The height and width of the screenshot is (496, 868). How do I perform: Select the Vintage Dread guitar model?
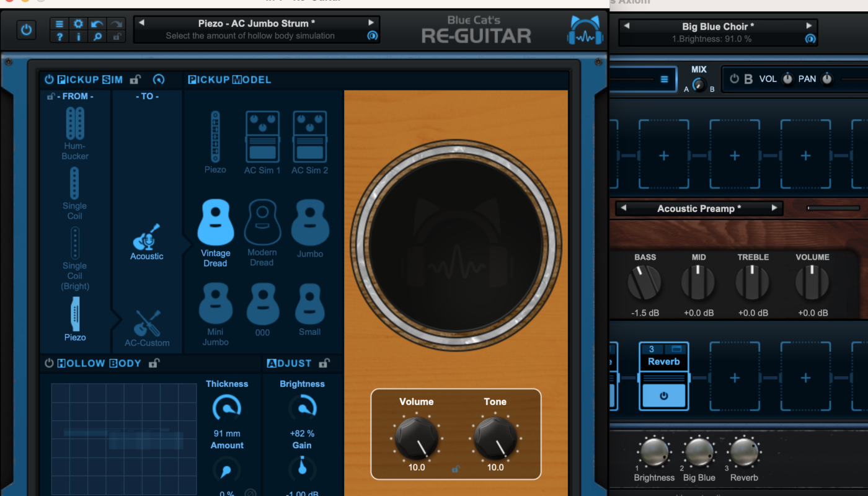click(x=215, y=233)
